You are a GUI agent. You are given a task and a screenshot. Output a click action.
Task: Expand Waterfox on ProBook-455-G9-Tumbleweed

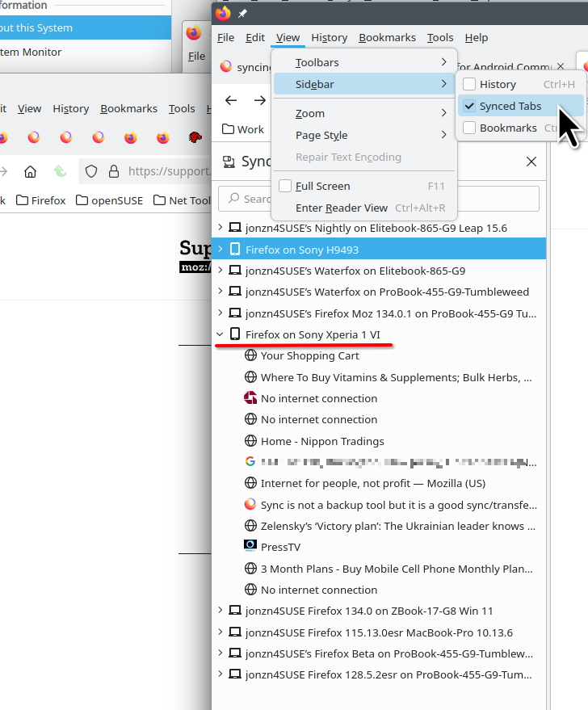(220, 291)
